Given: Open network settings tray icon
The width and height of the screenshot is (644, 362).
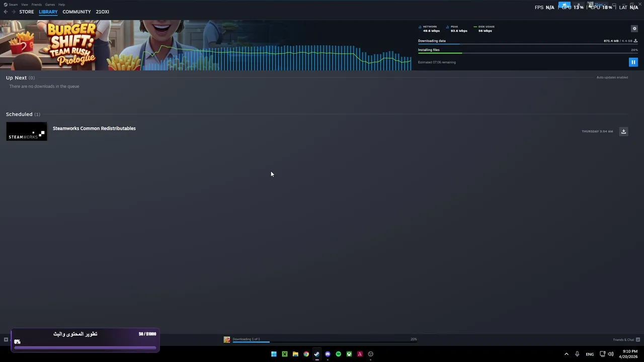Looking at the screenshot, I should [603, 354].
